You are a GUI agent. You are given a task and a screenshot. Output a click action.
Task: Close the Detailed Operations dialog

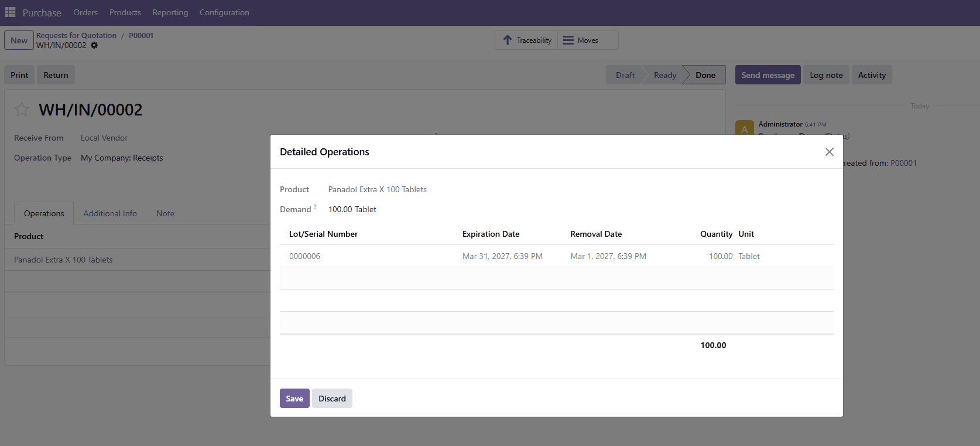pyautogui.click(x=829, y=152)
